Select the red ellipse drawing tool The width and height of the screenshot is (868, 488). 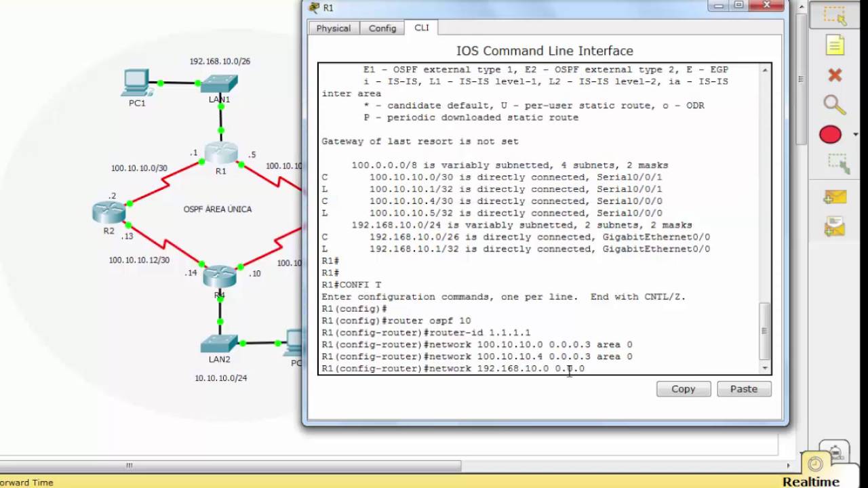pyautogui.click(x=830, y=134)
